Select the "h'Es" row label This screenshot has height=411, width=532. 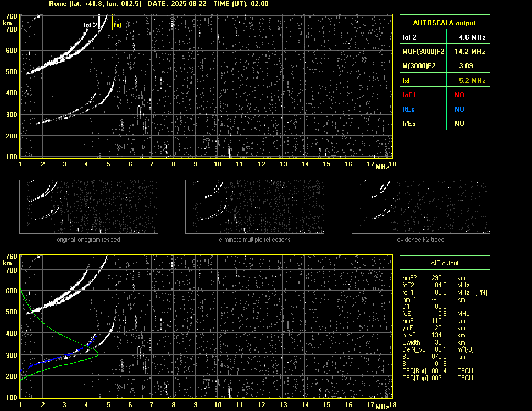[409, 124]
